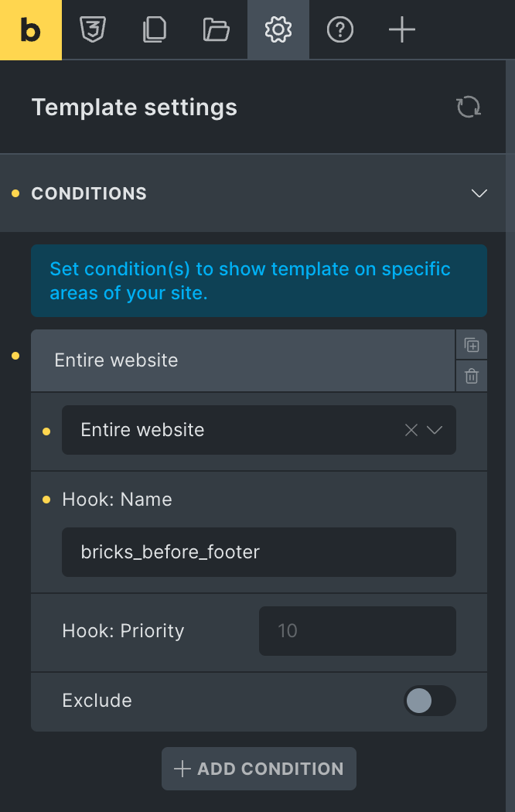
Task: Open the pages icon in the toolbar
Action: pyautogui.click(x=154, y=29)
